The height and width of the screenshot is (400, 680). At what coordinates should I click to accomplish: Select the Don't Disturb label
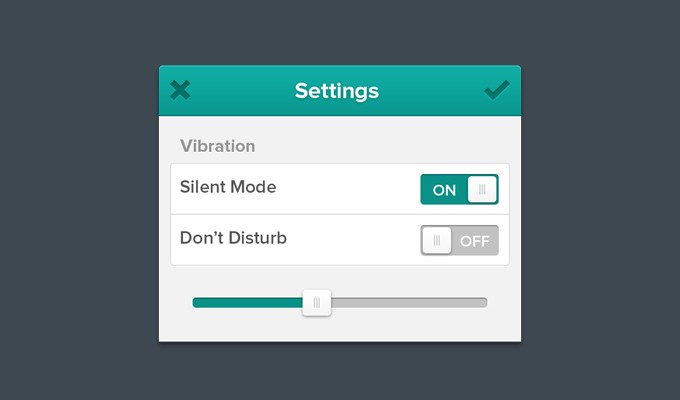pos(233,238)
